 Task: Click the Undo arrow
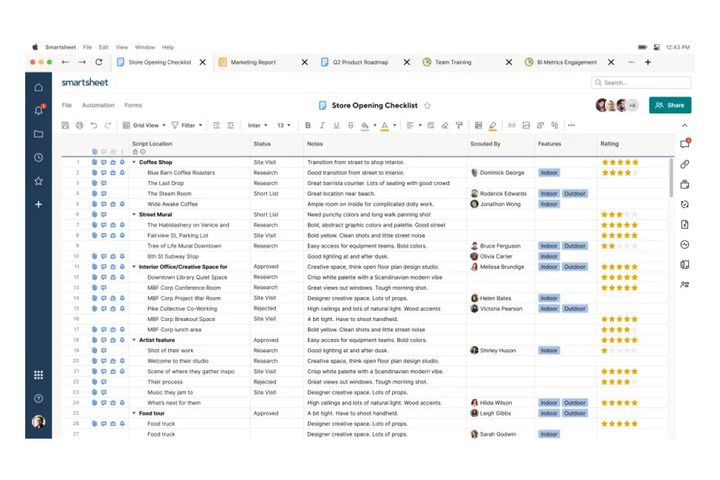[x=94, y=125]
